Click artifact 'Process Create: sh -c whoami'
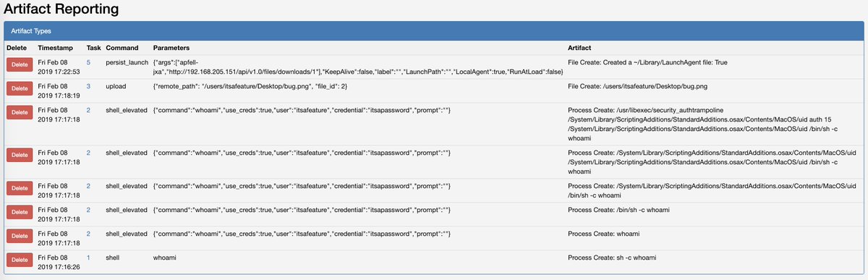This screenshot has height=280, width=868. click(613, 257)
